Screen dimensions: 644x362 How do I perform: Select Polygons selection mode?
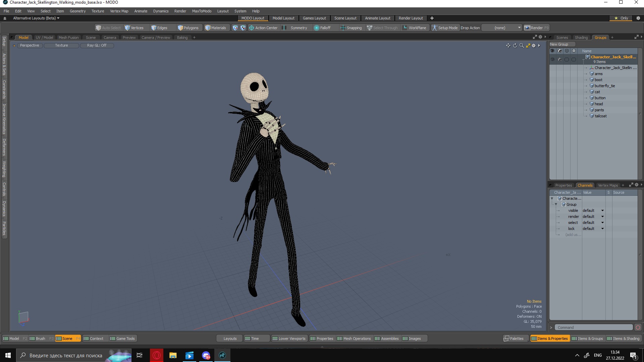tap(188, 28)
